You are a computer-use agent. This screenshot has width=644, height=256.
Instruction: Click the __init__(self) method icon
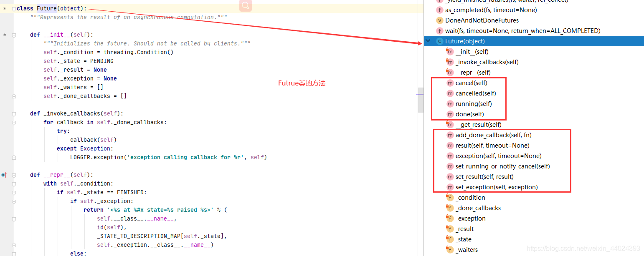pyautogui.click(x=450, y=52)
